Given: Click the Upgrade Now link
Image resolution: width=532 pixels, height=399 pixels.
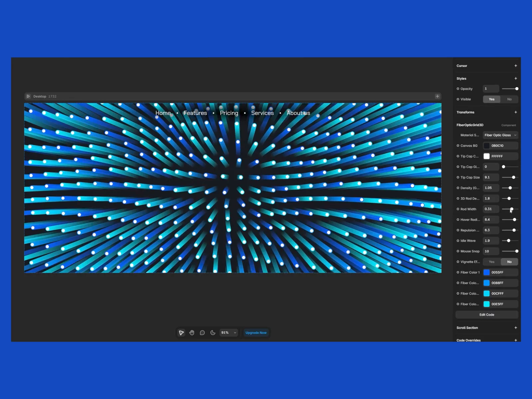Looking at the screenshot, I should point(256,332).
